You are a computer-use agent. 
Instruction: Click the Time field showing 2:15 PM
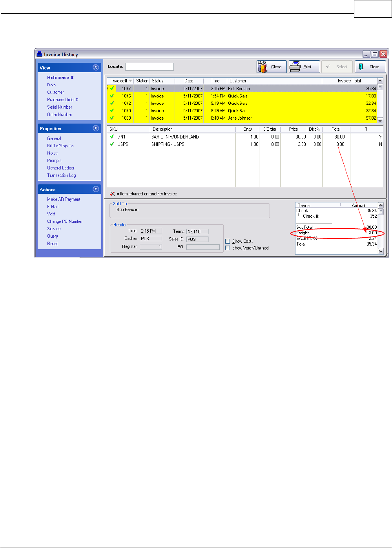151,231
